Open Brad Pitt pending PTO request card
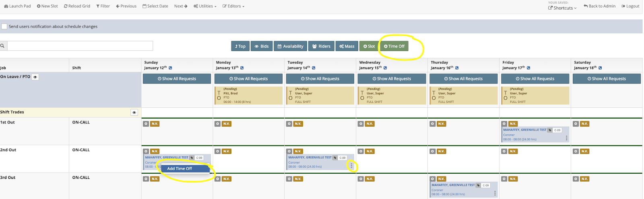 click(x=248, y=96)
